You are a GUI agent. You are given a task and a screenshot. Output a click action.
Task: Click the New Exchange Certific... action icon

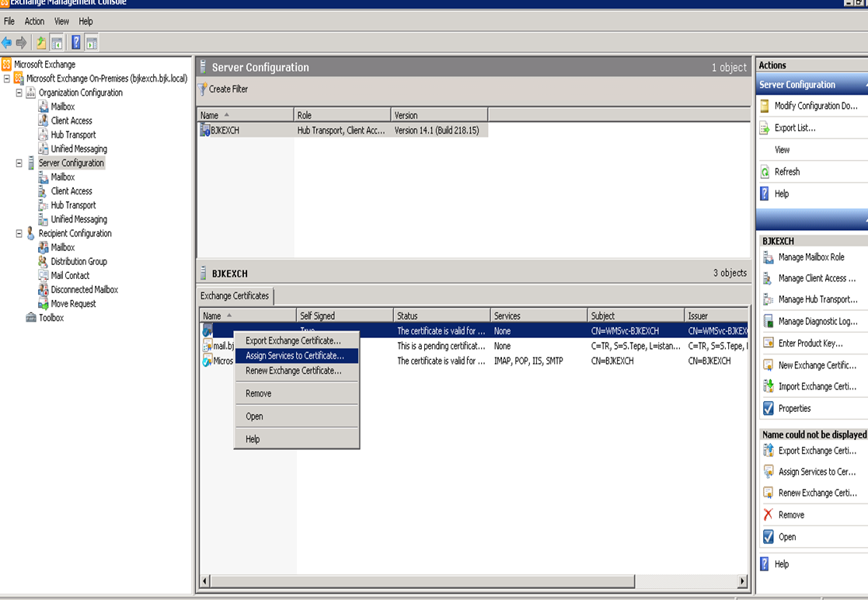(x=769, y=365)
